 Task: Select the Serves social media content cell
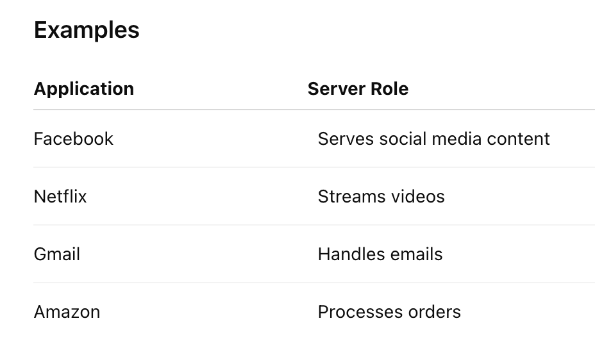click(x=433, y=139)
